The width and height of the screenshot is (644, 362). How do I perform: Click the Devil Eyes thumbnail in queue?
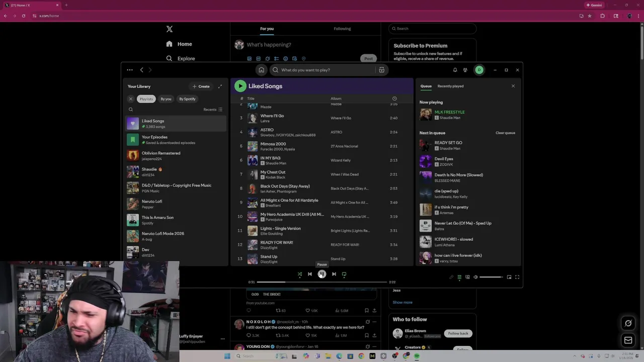(426, 161)
